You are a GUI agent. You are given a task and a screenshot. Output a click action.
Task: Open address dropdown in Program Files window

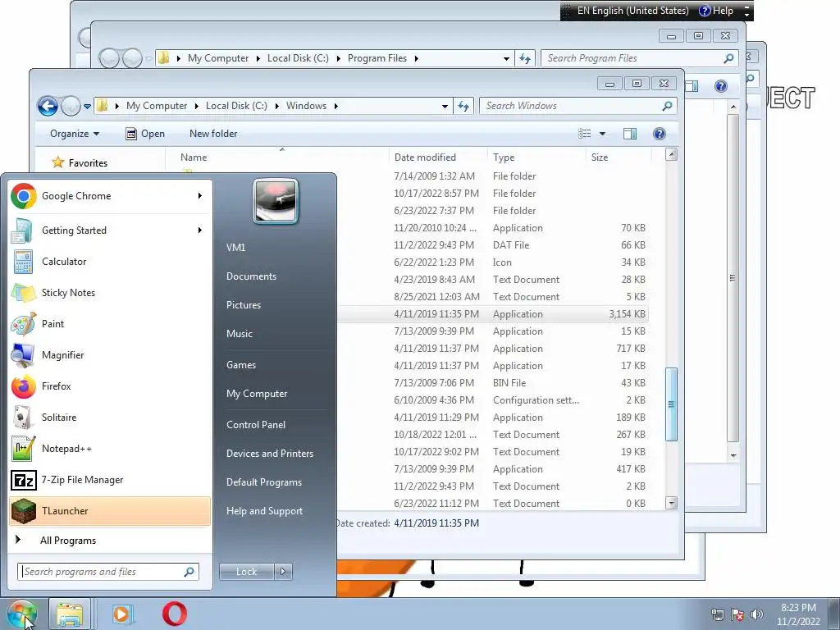[x=506, y=58]
